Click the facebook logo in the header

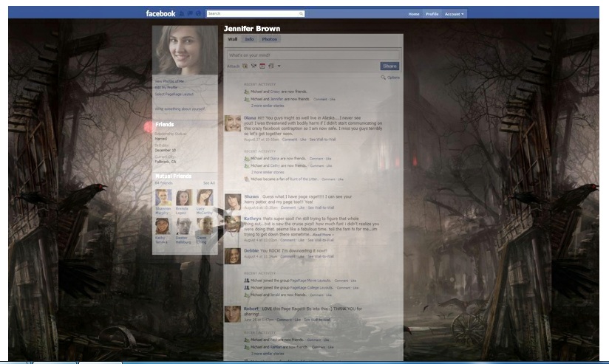[160, 13]
